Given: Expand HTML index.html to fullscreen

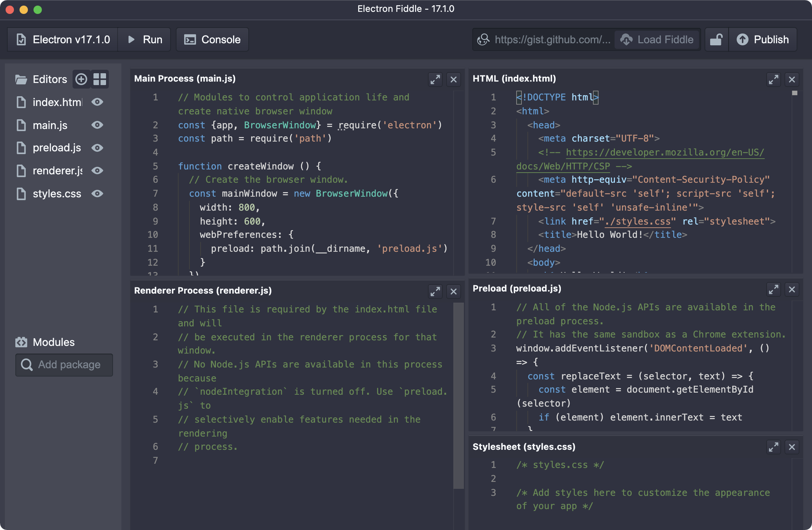Looking at the screenshot, I should pos(773,79).
